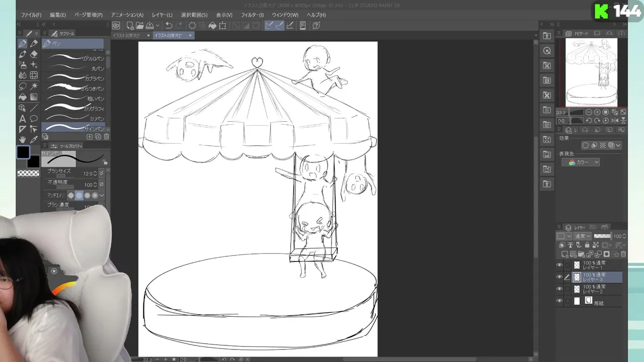Select the Eyedropper tool

tap(34, 140)
